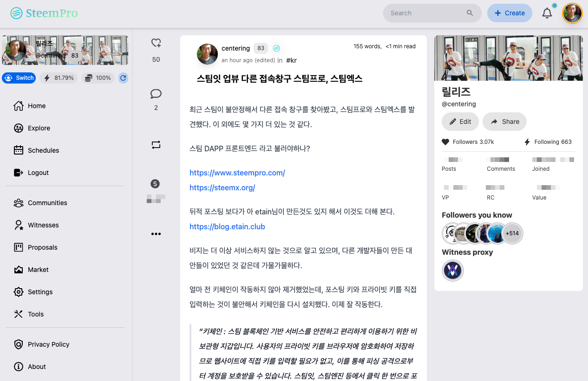Click the '155 words' text
The image size is (588, 381).
point(367,46)
